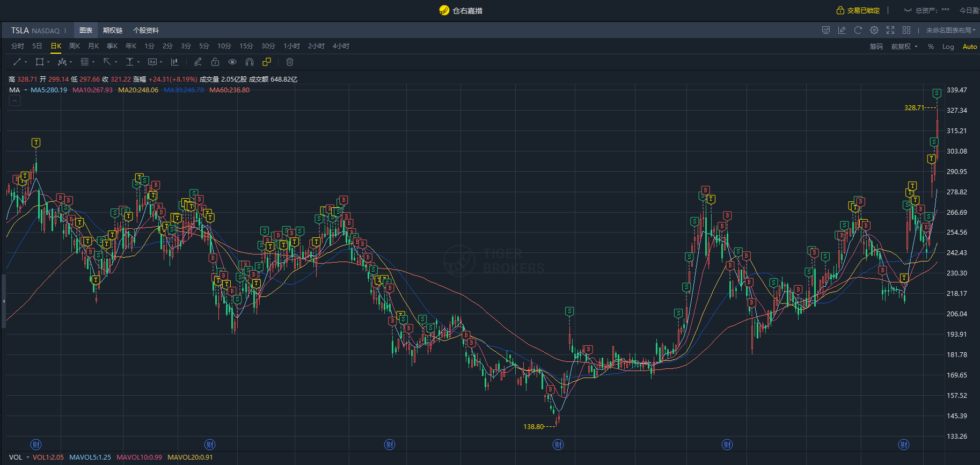
Task: Activate the pencil continuous drawing mode
Action: click(198, 62)
